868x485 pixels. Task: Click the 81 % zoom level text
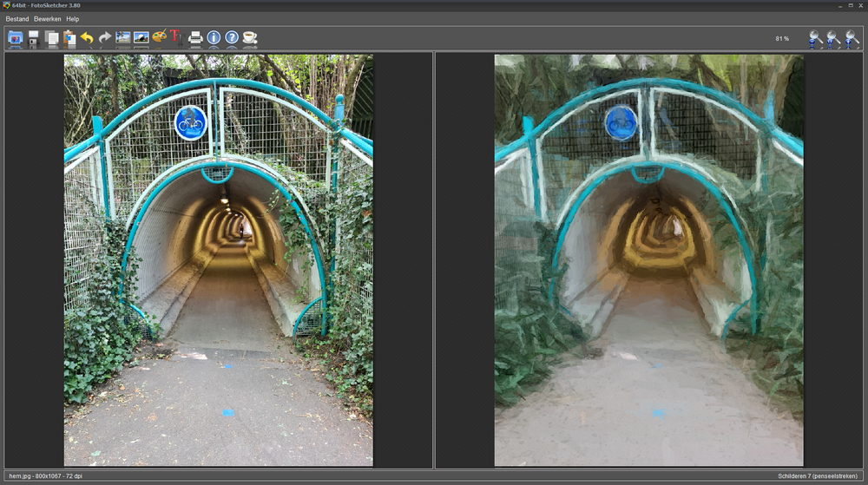point(782,39)
